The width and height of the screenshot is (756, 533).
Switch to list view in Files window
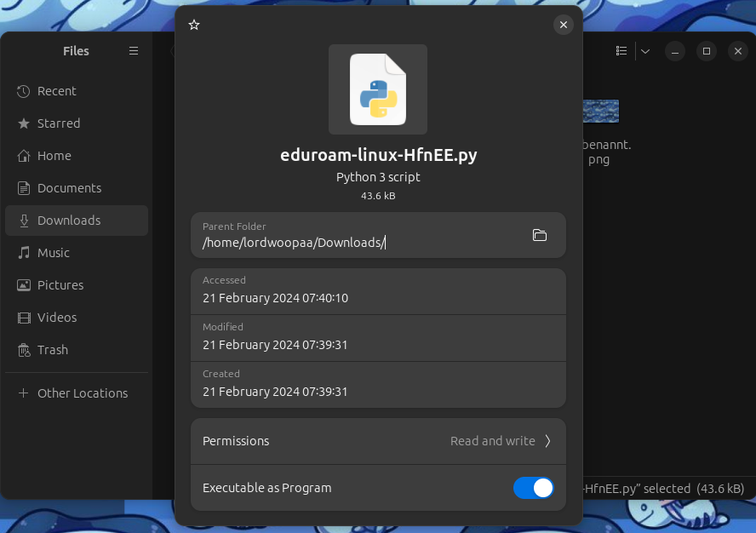(621, 50)
